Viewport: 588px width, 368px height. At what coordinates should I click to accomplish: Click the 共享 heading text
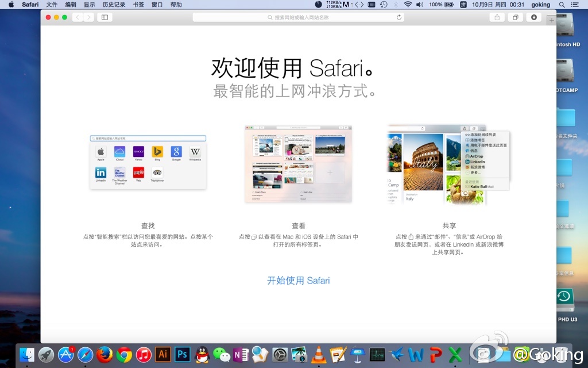[449, 225]
